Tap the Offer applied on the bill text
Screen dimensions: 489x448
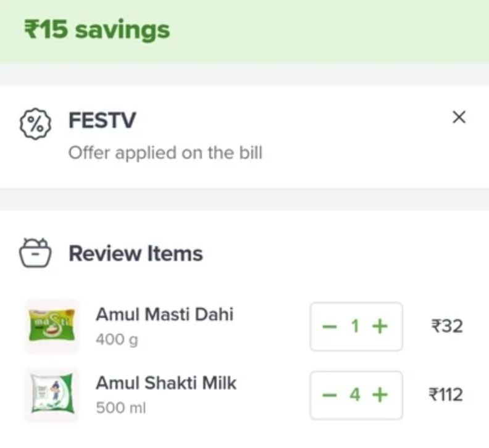pyautogui.click(x=165, y=153)
